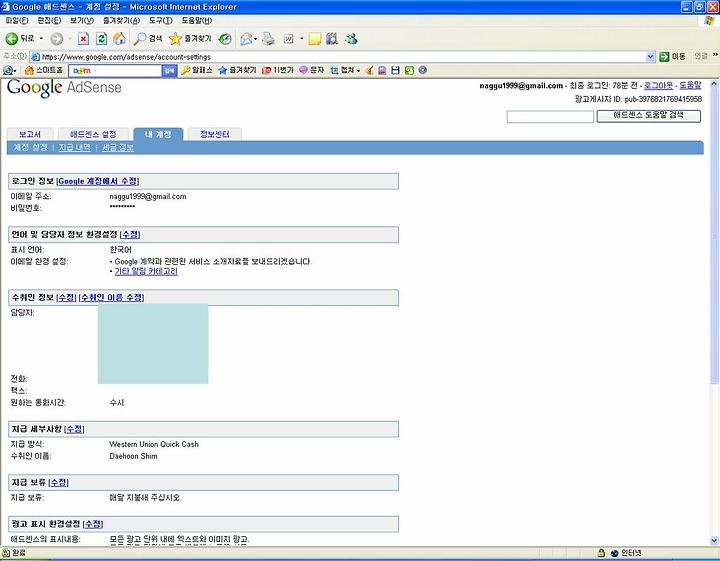Click the 이동 Go button
This screenshot has height=561, width=720.
672,56
